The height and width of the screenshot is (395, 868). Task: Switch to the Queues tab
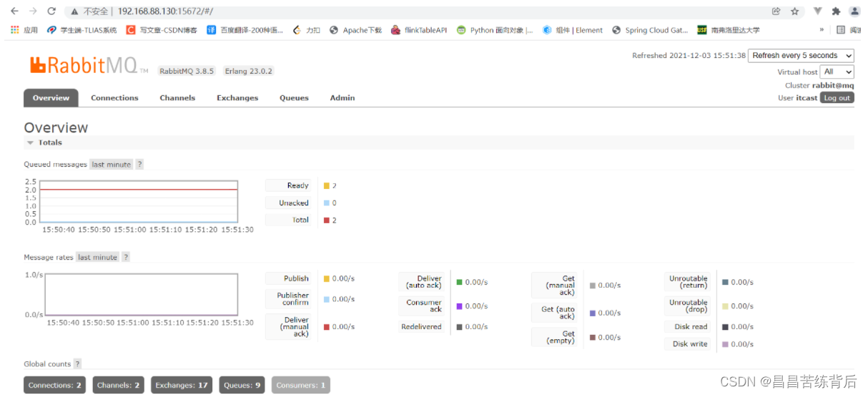(294, 98)
